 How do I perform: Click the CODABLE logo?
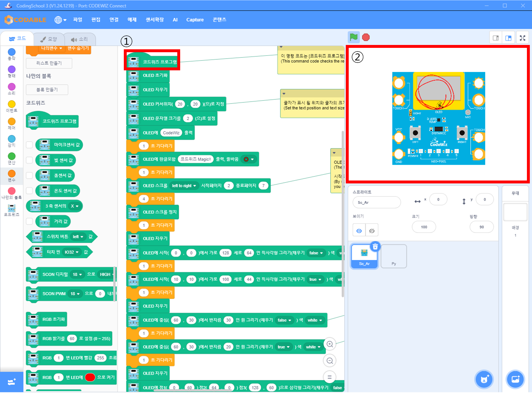tap(25, 20)
